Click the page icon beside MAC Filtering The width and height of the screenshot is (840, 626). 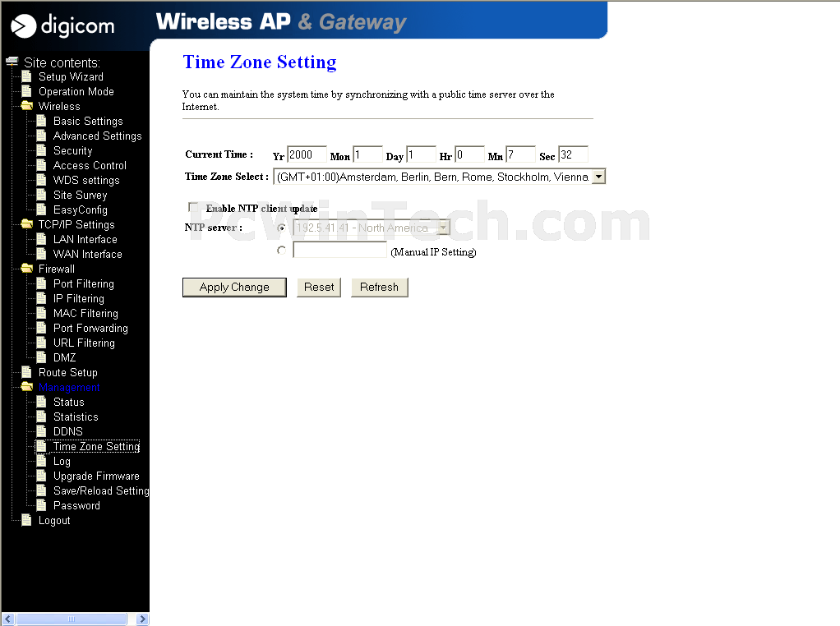(x=41, y=313)
